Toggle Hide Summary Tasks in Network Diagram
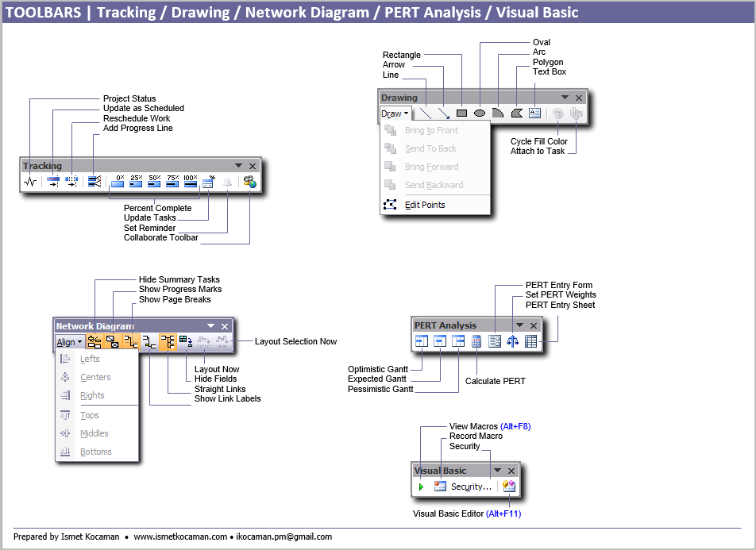Screen dimensions: 756x550 94,342
